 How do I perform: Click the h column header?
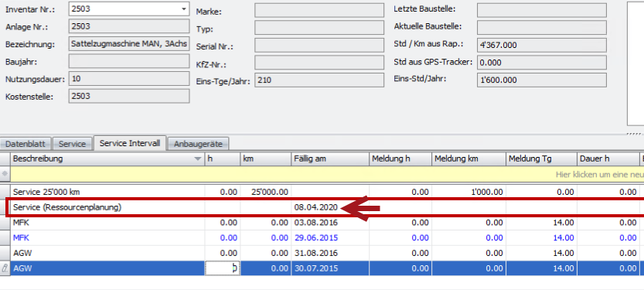[223, 159]
